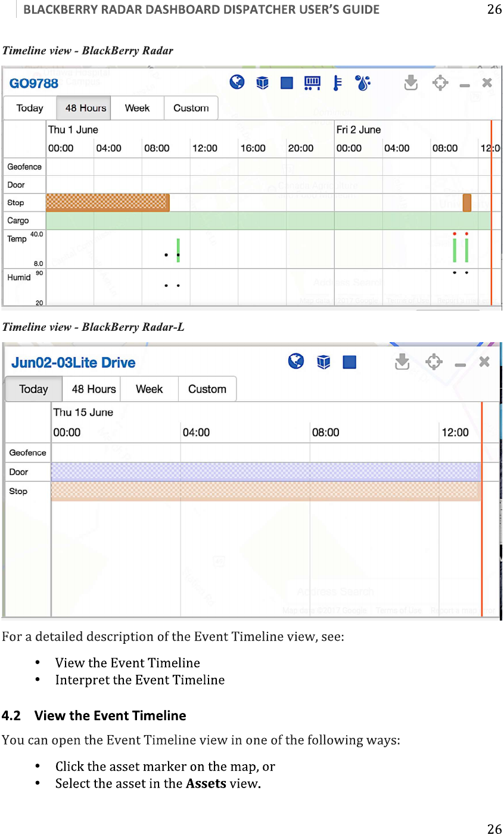
Task: Close the GO9788 timeline panel
Action: 487,83
